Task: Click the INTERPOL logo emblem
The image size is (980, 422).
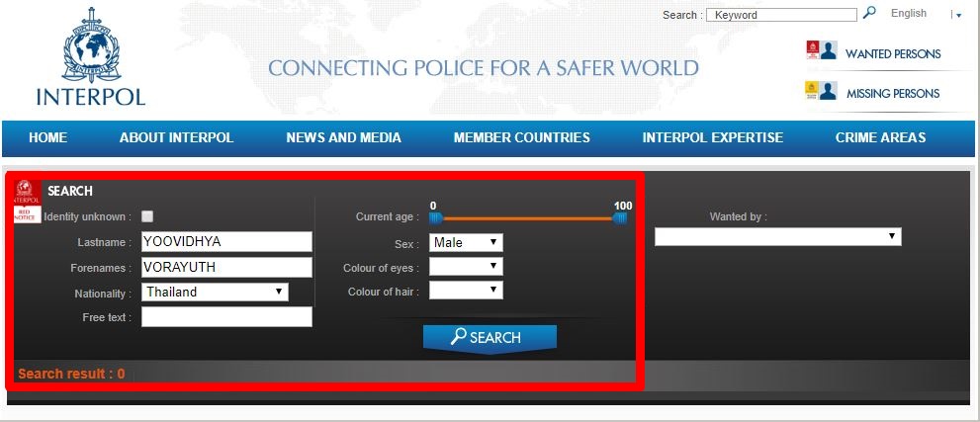Action: tap(91, 44)
